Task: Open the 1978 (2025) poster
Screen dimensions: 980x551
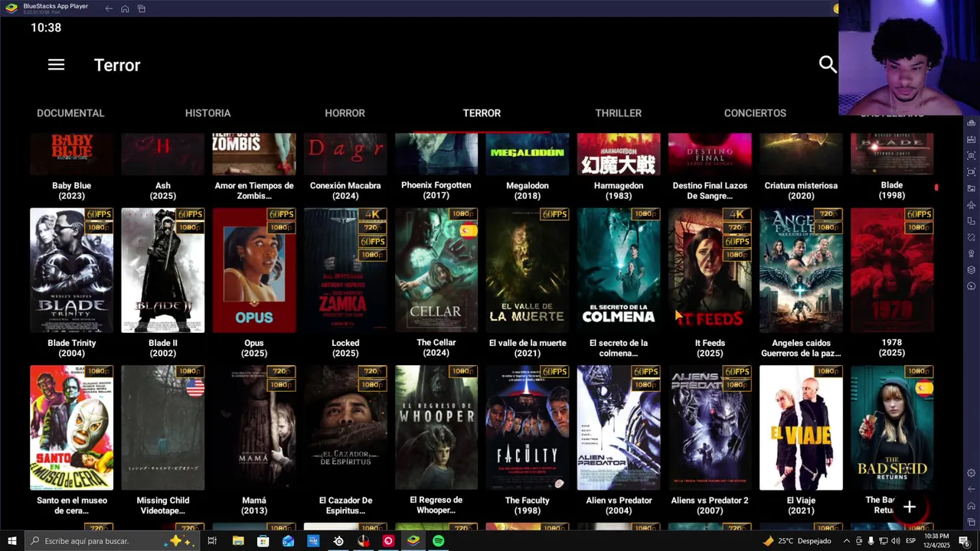Action: coord(892,270)
